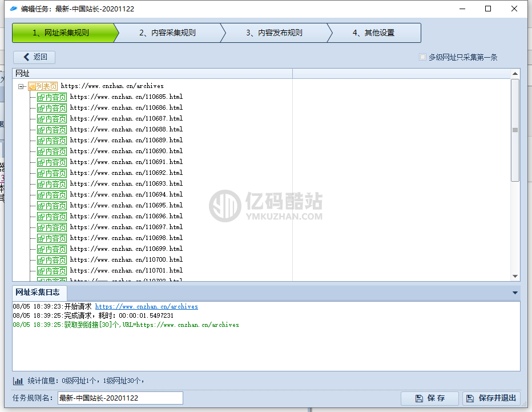Select URL row 110698.html
The height and width of the screenshot is (412, 532).
[127, 238]
